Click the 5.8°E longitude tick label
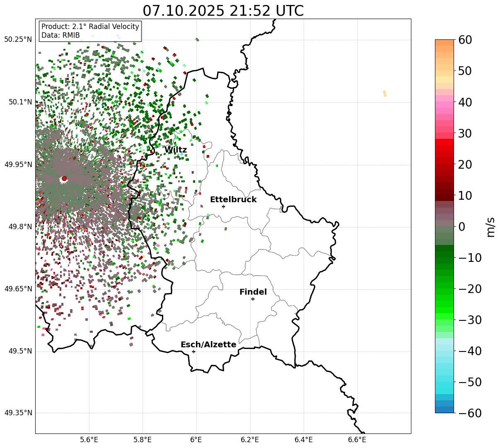The width and height of the screenshot is (500, 448). coord(143,439)
